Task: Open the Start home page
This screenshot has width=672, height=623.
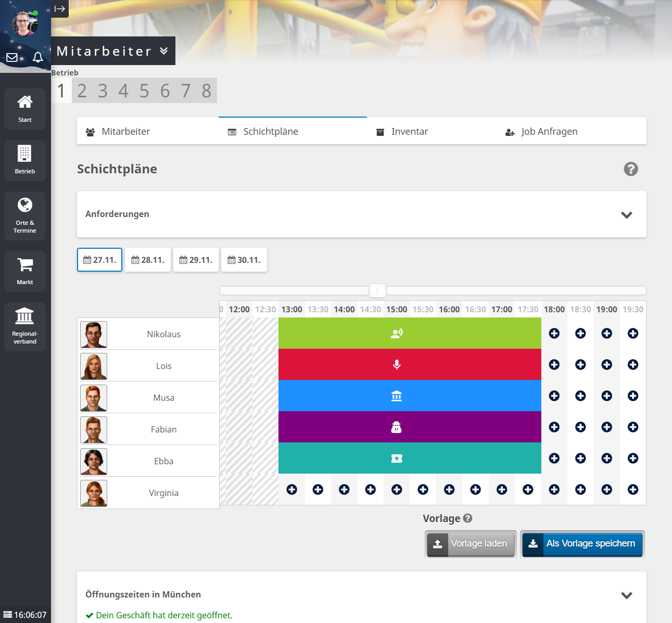Action: point(25,108)
